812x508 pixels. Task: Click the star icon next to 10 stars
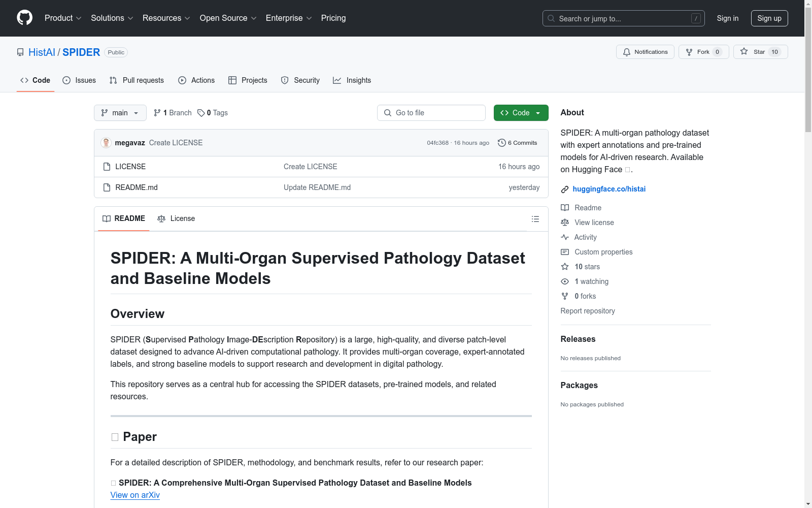point(565,267)
